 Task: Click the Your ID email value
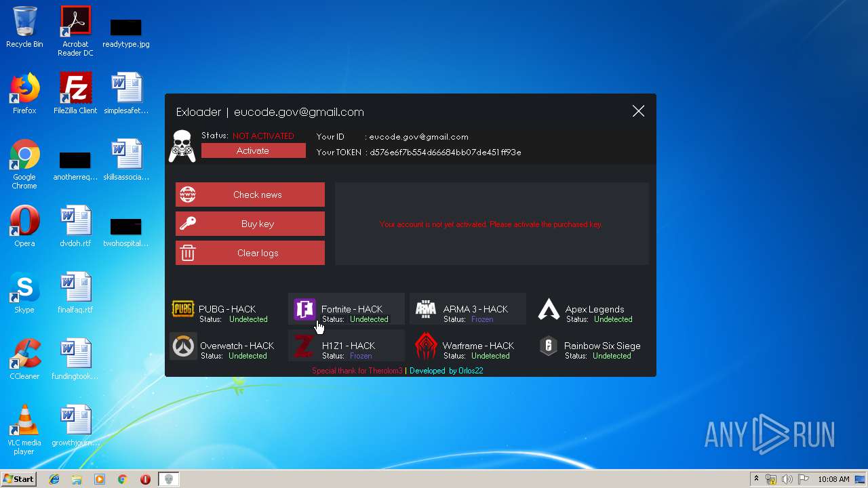(x=418, y=136)
